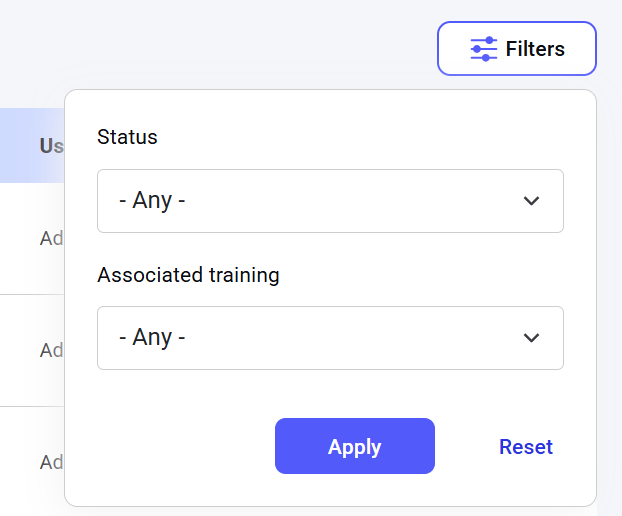Click the "Filters" text label on the button
The width and height of the screenshot is (622, 516).
point(535,49)
